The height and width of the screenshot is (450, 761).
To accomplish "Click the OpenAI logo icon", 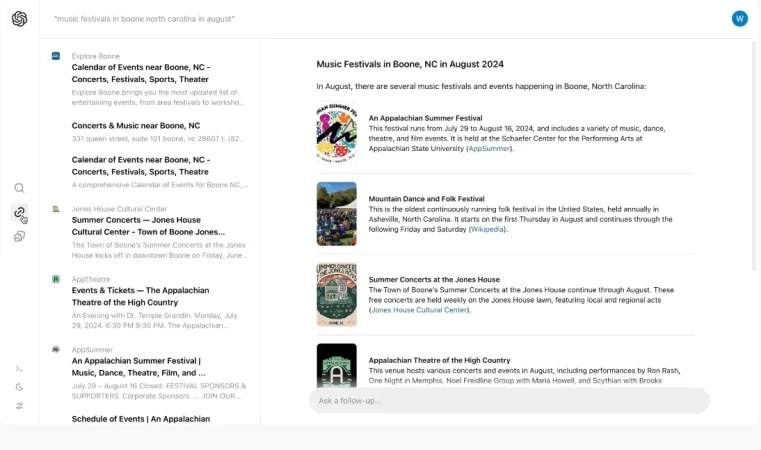I will tap(20, 19).
